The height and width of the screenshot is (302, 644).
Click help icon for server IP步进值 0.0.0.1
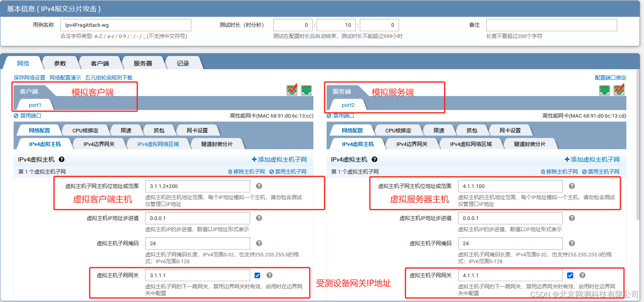tap(572, 218)
